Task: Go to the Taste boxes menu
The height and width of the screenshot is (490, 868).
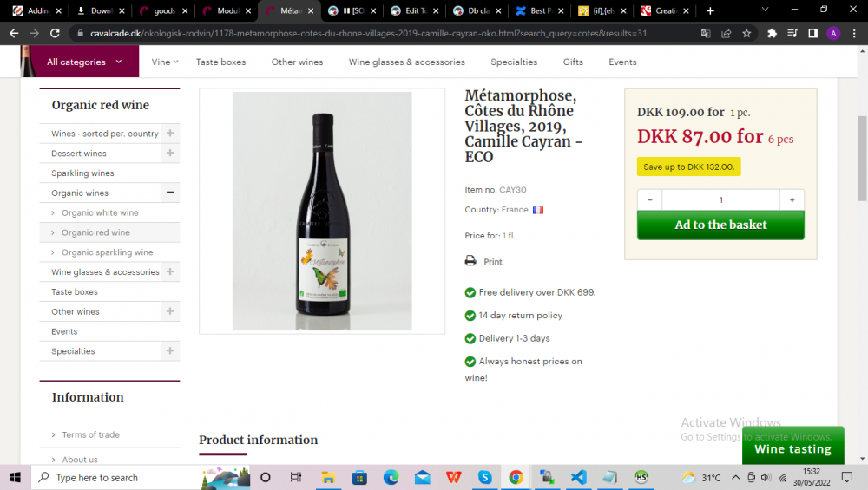Action: click(220, 62)
